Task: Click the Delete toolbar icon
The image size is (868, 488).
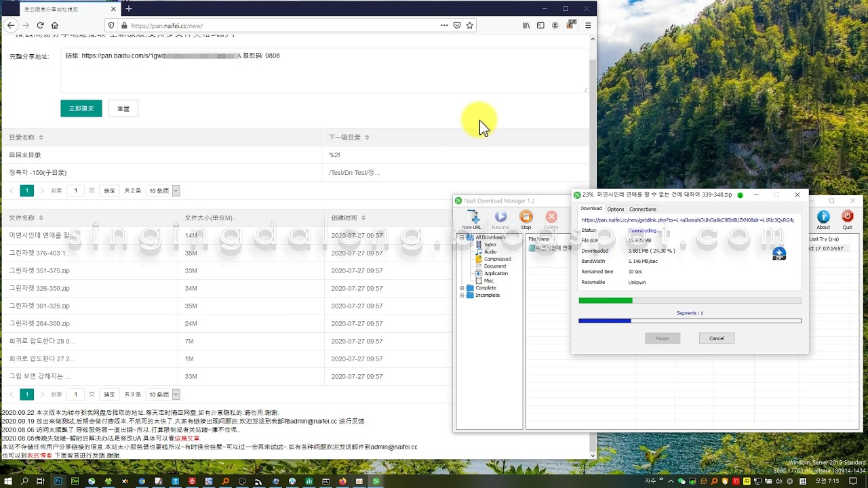Action: (x=551, y=220)
